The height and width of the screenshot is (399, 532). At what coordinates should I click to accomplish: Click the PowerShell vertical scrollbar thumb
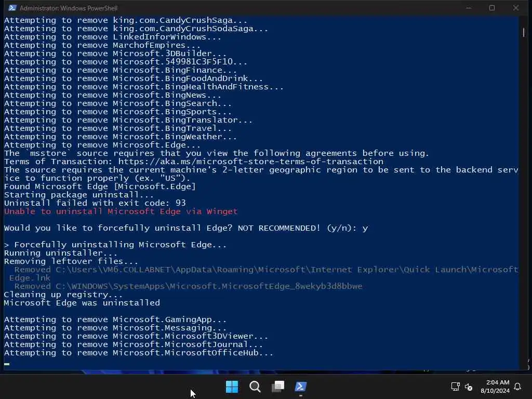524,33
